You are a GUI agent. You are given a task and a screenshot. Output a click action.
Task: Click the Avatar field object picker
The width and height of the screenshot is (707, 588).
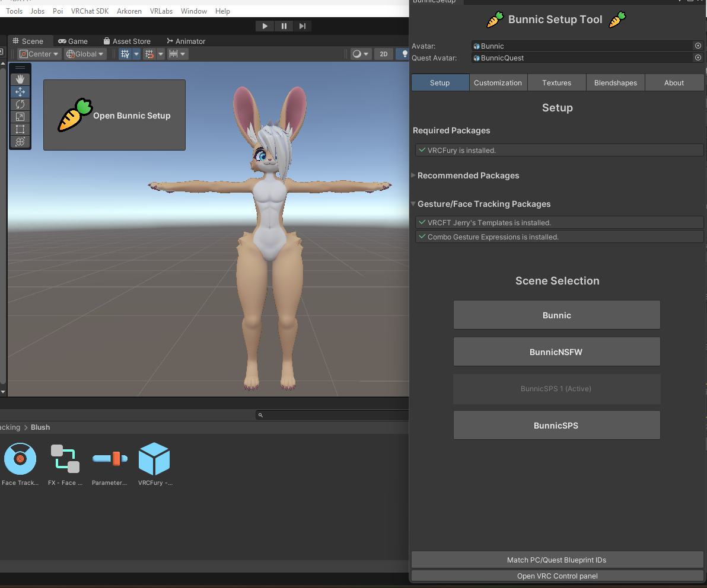click(698, 46)
